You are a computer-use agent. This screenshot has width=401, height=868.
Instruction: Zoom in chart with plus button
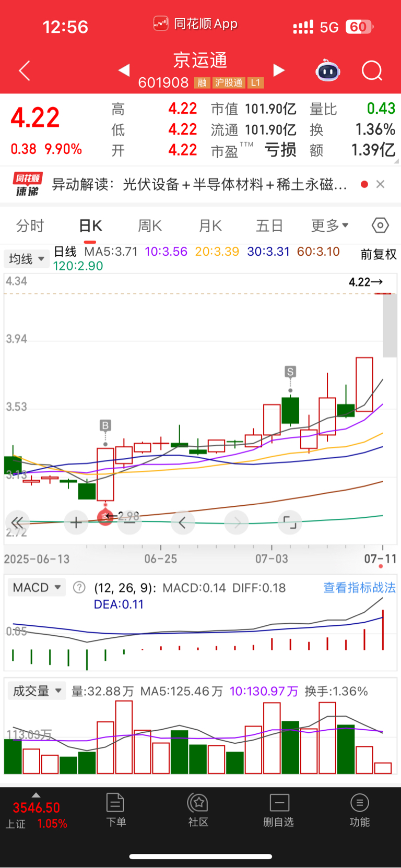[x=76, y=522]
